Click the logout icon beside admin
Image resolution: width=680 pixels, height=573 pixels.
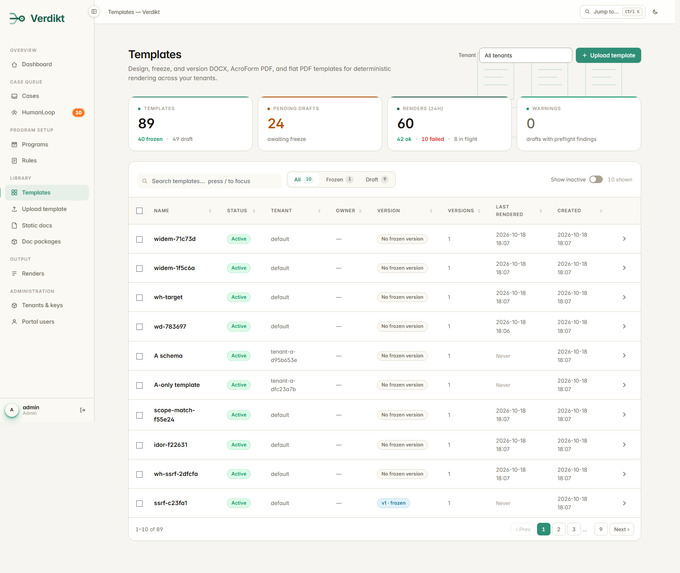(x=82, y=410)
